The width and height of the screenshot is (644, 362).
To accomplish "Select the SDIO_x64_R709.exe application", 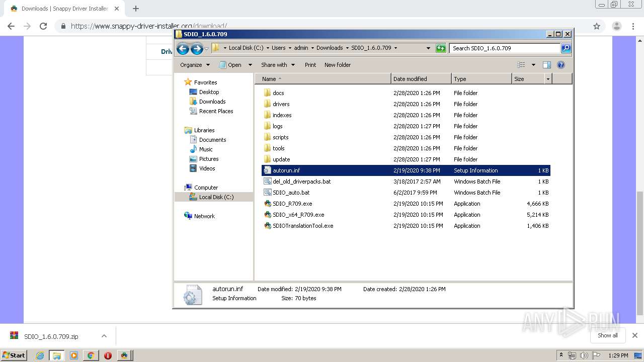I will tap(298, 215).
